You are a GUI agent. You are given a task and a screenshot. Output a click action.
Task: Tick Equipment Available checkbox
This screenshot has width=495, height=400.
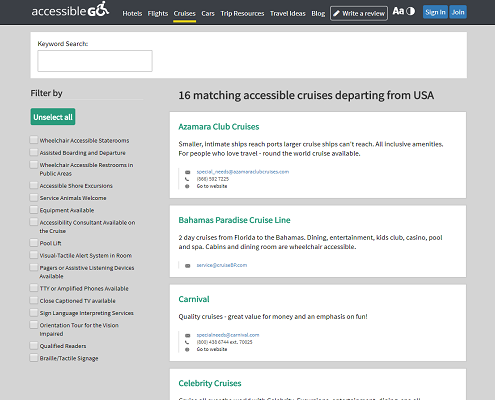(34, 210)
